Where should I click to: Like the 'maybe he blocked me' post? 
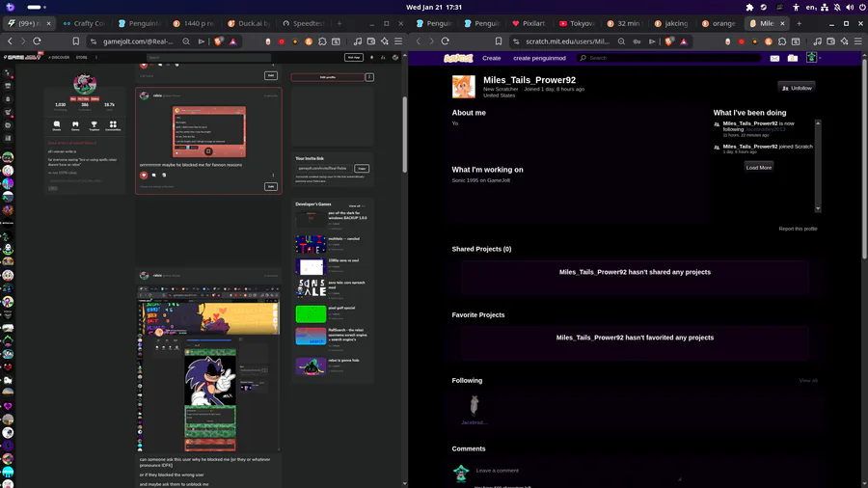[x=144, y=176]
